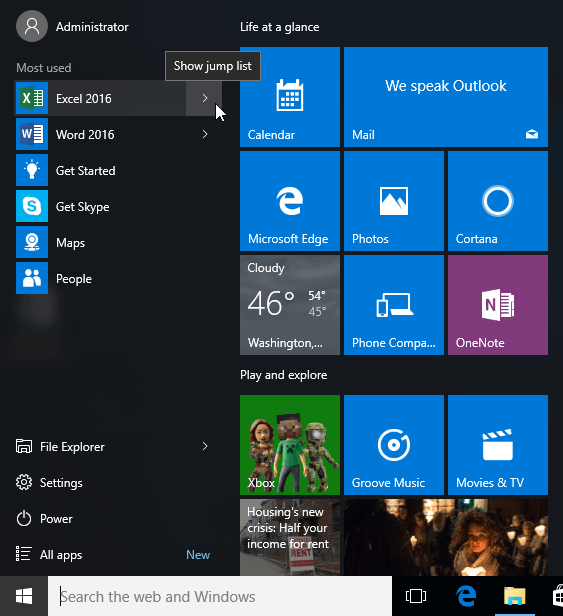Open File Explorer from the taskbar
Screen dimensions: 563x616
pyautogui.click(x=515, y=596)
